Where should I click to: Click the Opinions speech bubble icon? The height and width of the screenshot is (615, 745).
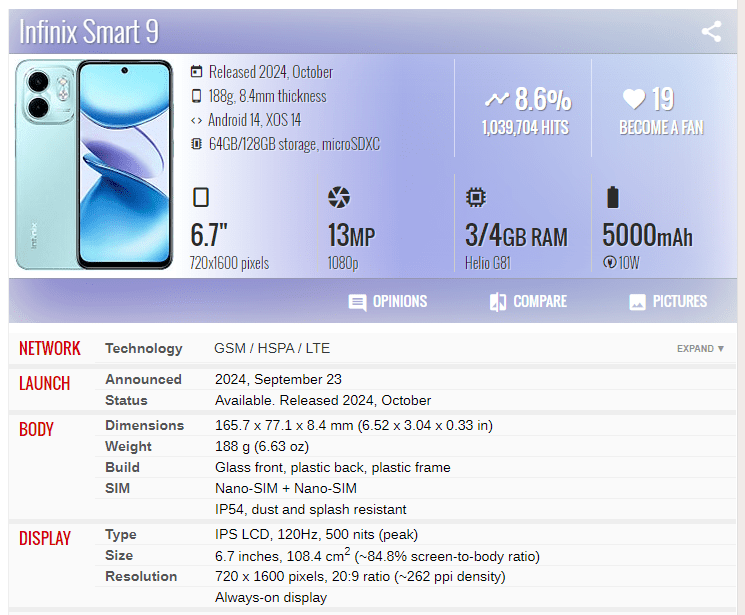[x=357, y=302]
